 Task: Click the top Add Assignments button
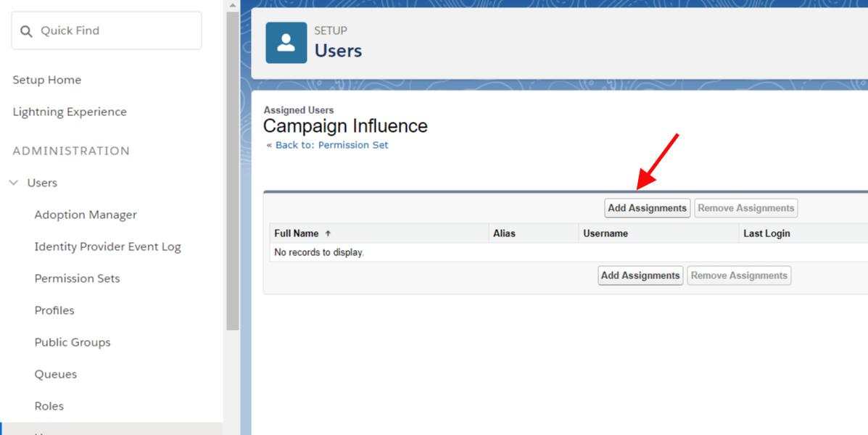(647, 208)
